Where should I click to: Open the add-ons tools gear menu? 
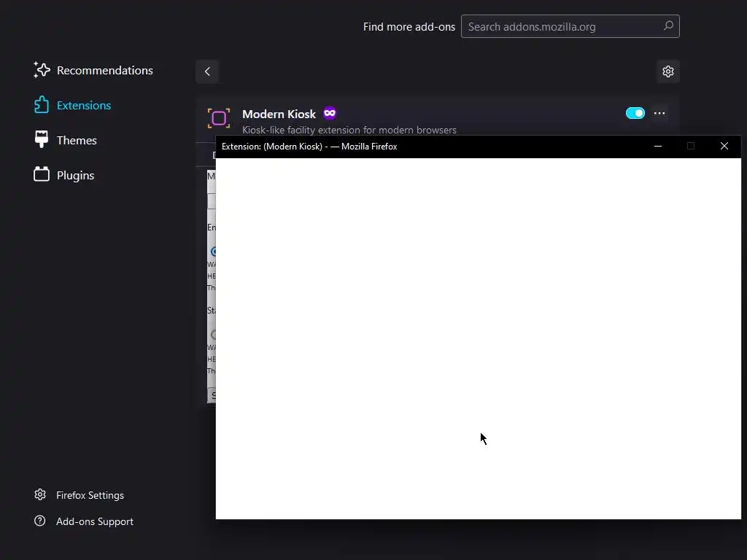pyautogui.click(x=668, y=71)
